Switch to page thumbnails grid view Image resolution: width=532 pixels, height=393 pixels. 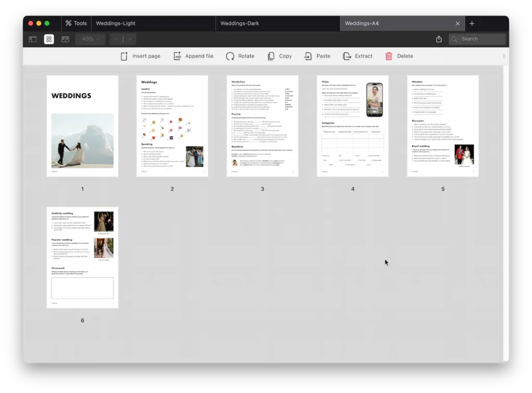click(49, 39)
